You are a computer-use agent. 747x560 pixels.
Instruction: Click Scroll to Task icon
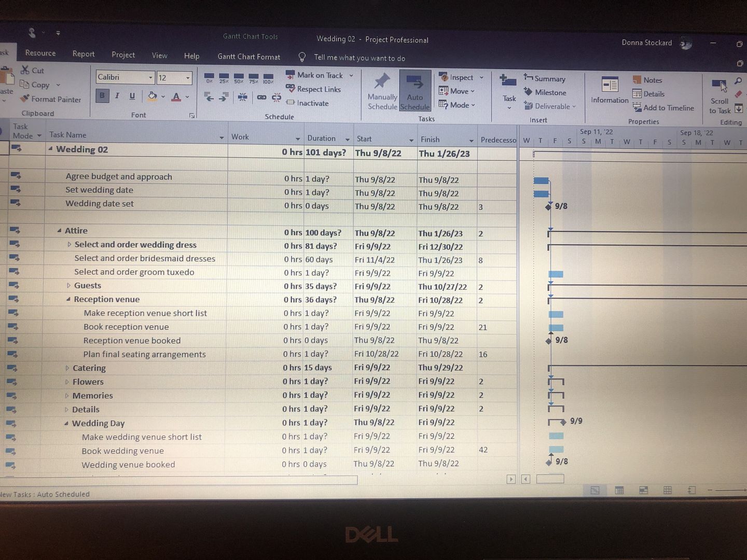pos(720,86)
